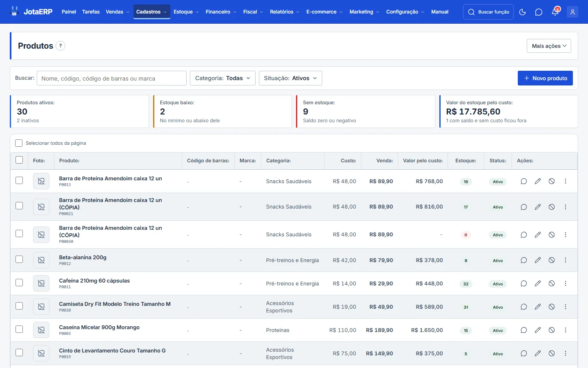
Task: Open Painel menu item
Action: (x=69, y=12)
